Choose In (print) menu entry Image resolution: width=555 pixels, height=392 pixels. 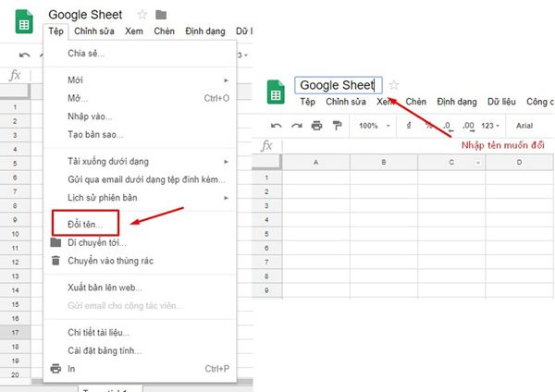pyautogui.click(x=141, y=369)
